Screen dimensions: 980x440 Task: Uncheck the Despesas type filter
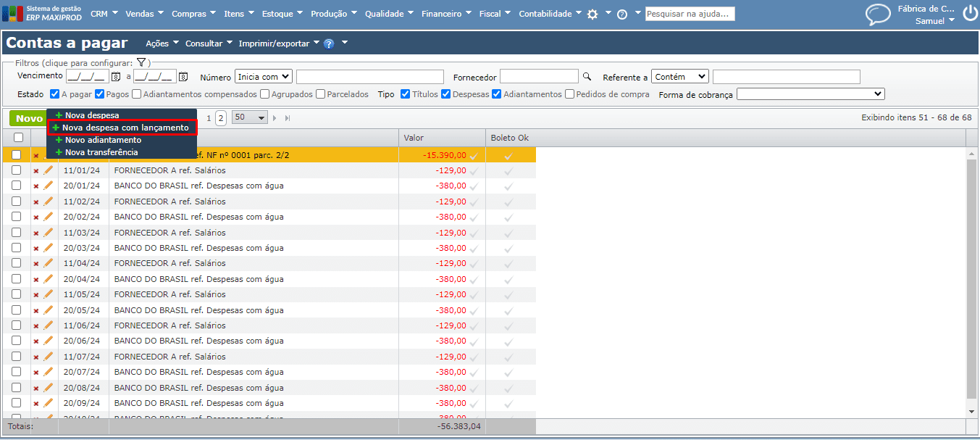click(x=446, y=94)
